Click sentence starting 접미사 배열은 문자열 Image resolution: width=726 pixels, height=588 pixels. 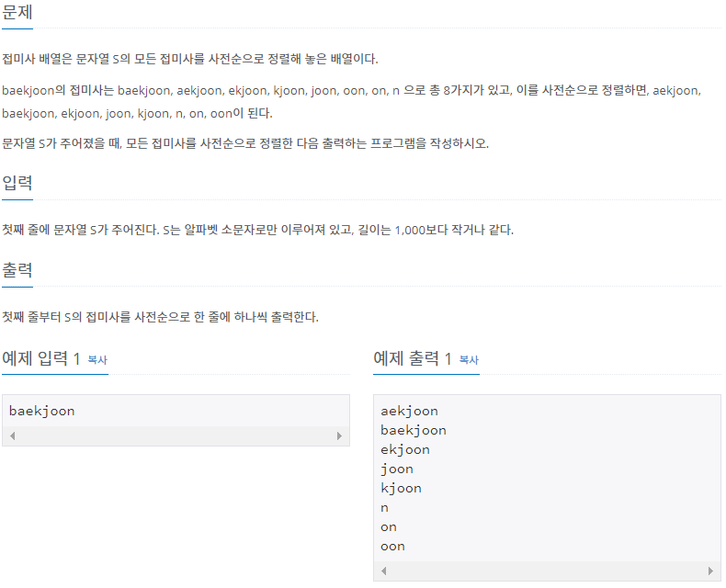point(190,59)
